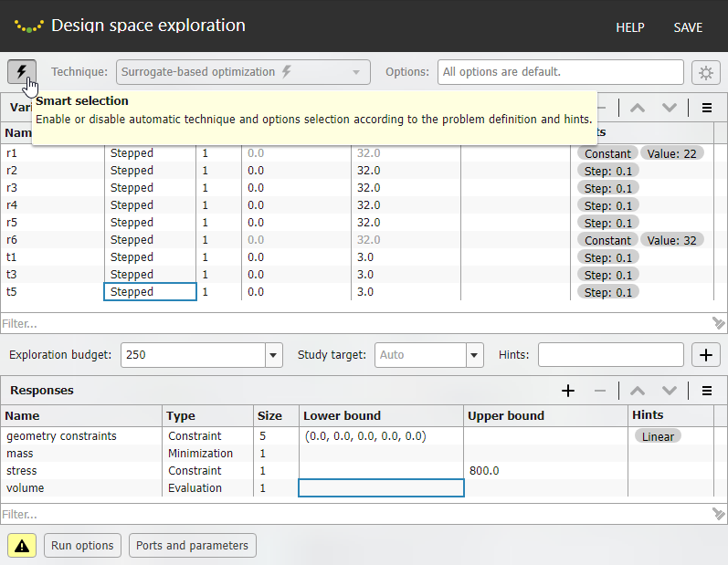
Task: Click the Linear hint tag on geometry constraints
Action: 658,436
